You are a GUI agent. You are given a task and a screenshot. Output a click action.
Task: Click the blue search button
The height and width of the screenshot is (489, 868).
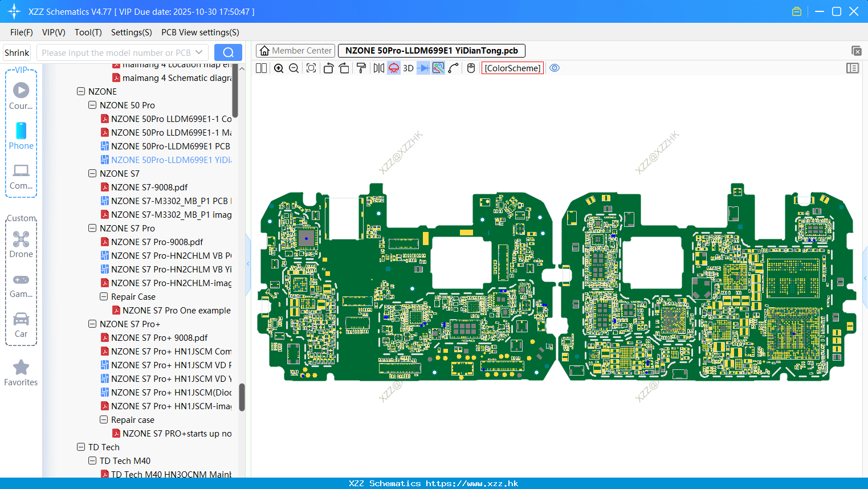228,52
